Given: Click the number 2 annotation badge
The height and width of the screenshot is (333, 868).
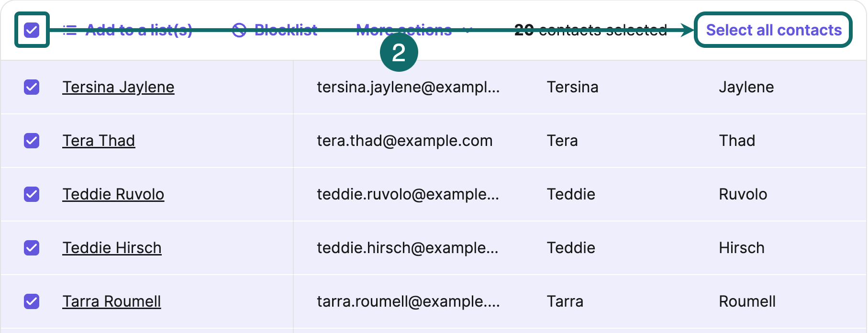Looking at the screenshot, I should click(399, 54).
